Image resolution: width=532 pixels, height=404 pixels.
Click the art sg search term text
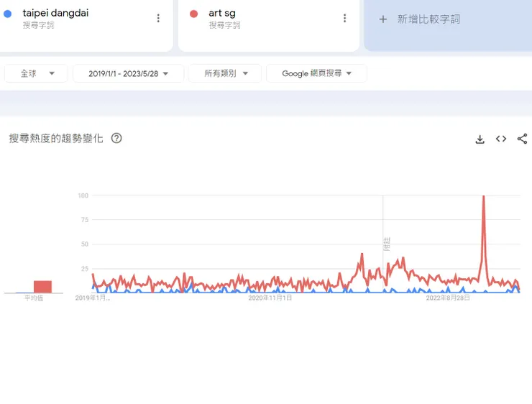pyautogui.click(x=222, y=13)
